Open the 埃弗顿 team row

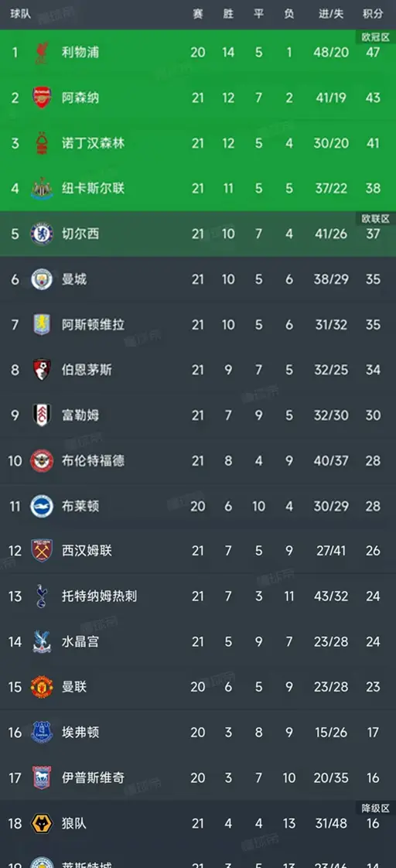198,733
